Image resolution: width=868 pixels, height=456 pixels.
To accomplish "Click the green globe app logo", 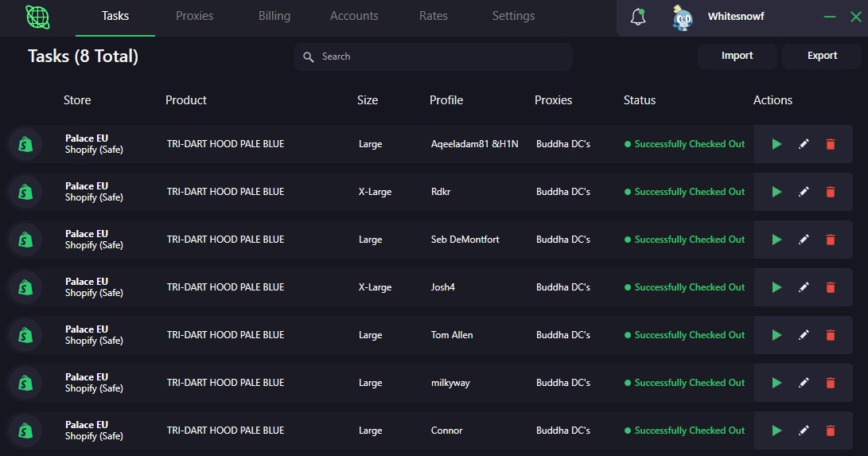I will tap(37, 18).
